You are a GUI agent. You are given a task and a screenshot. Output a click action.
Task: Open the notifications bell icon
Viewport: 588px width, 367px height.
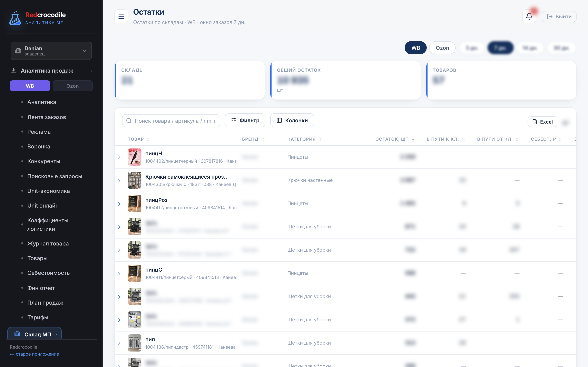(x=529, y=16)
